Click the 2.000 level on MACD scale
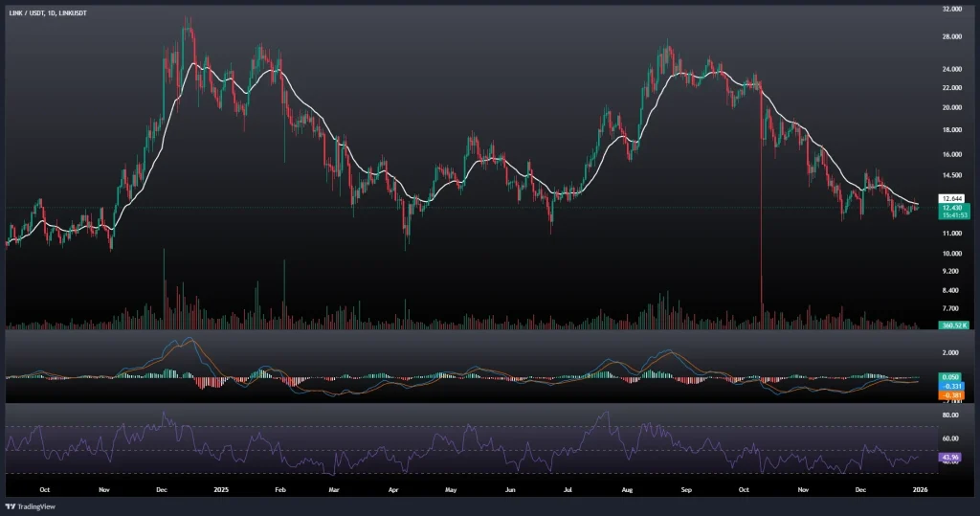Viewport: 980px width, 516px height. tap(950, 352)
